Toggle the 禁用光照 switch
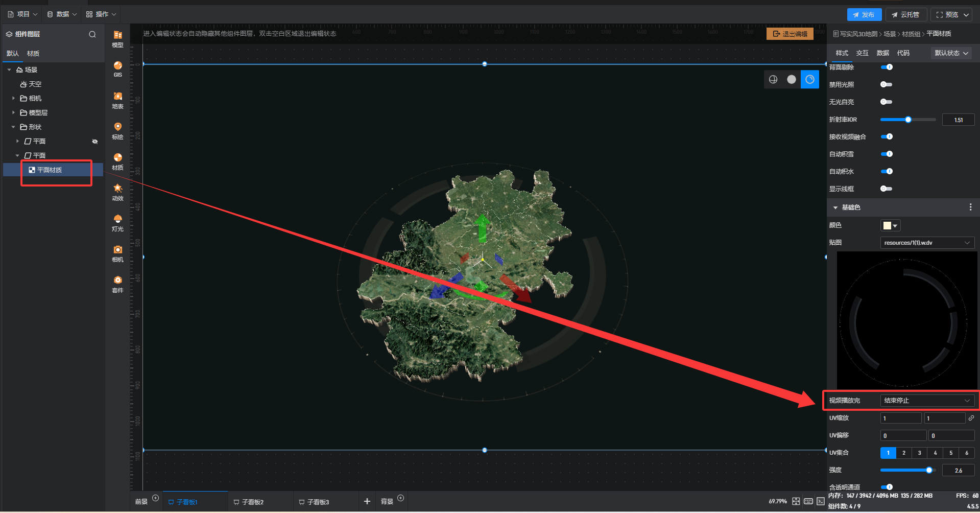Image resolution: width=980 pixels, height=513 pixels. [886, 85]
